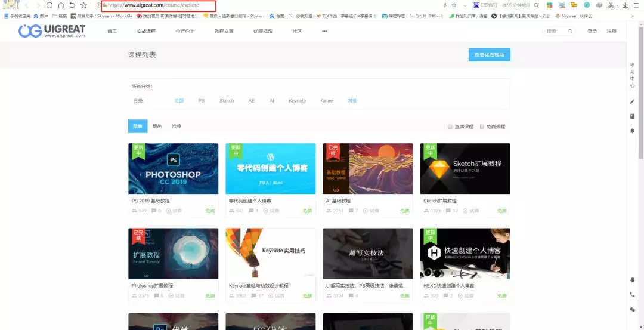Toggle the 直播课程 checkbox
The height and width of the screenshot is (330, 644).
coord(450,127)
